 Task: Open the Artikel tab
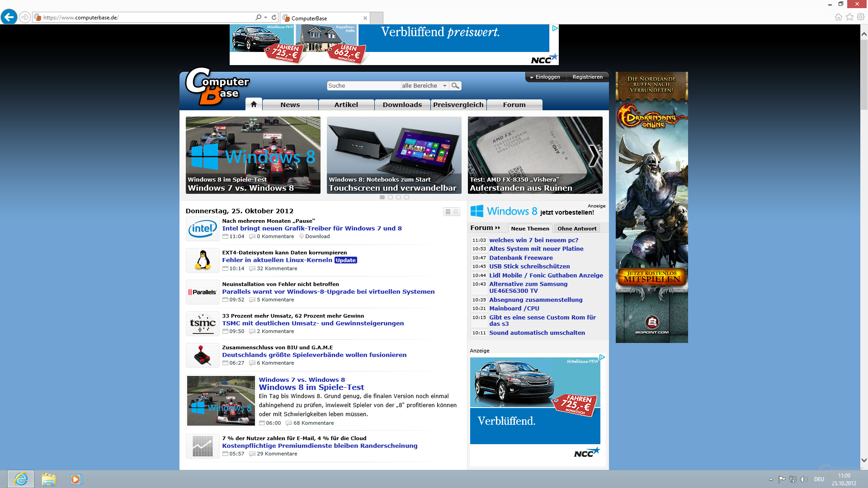point(346,105)
